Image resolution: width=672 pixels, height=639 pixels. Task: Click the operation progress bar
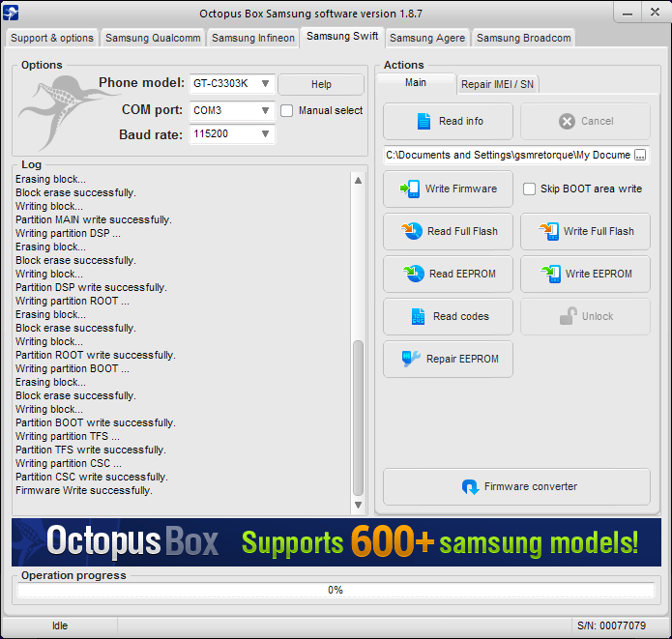click(x=336, y=590)
